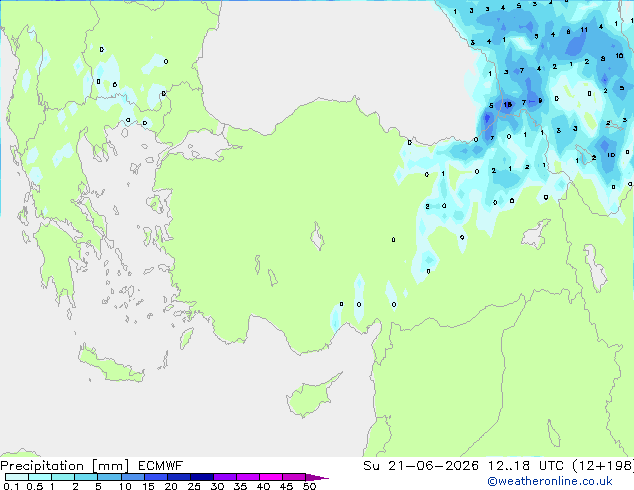Click the 11 mm precipitation value on map

[x=584, y=30]
